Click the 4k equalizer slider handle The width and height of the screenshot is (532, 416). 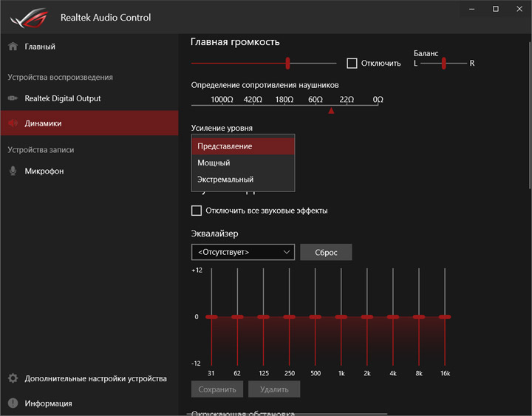pos(393,317)
